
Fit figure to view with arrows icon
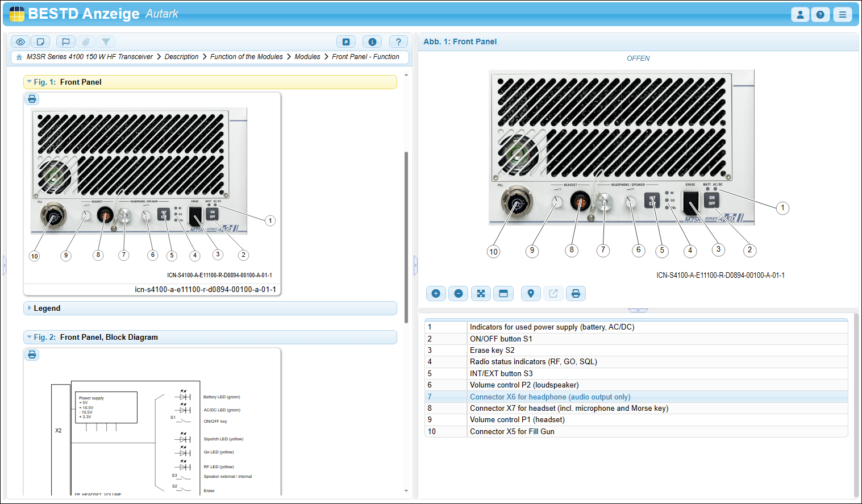click(x=481, y=294)
